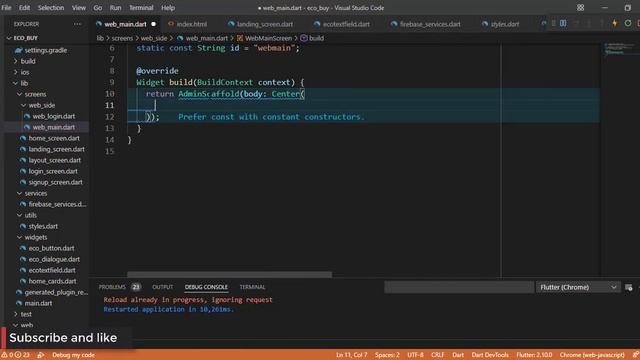Open the Edit menu

[x=24, y=8]
